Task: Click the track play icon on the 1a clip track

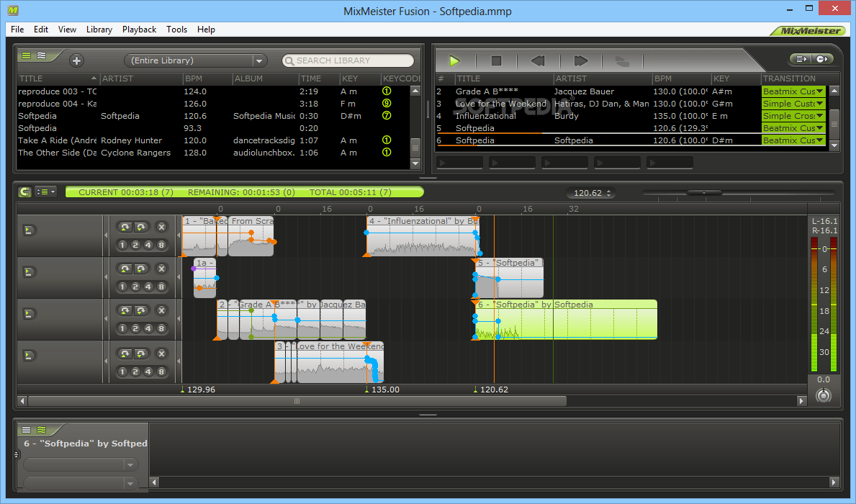Action: click(29, 272)
